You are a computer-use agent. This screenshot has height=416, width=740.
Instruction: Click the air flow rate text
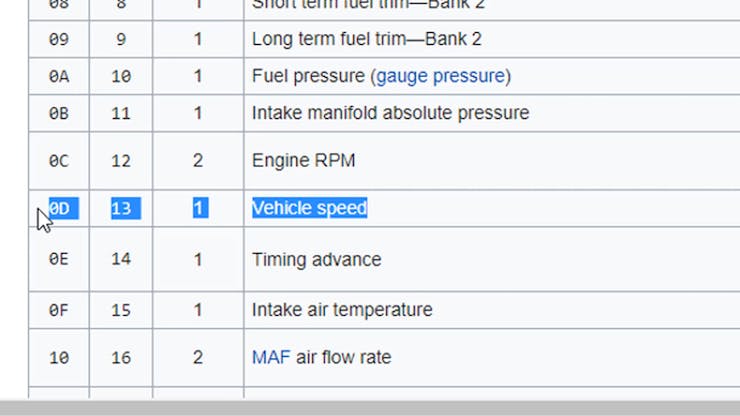pos(344,357)
